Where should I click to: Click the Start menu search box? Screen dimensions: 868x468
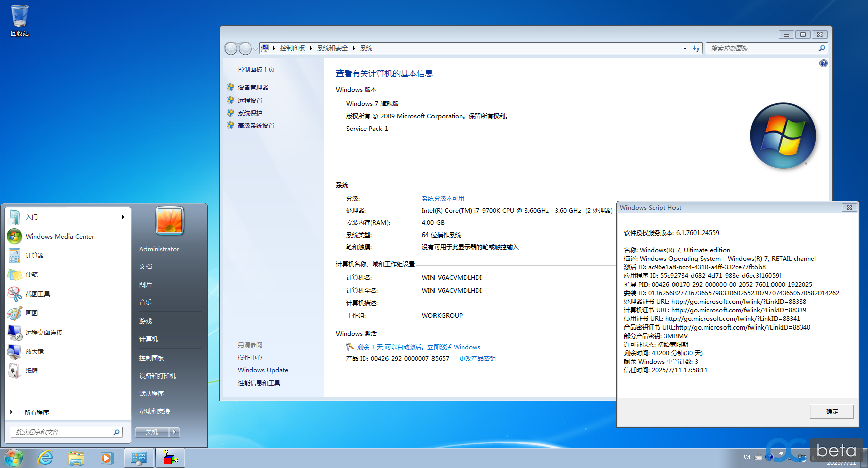[x=63, y=432]
